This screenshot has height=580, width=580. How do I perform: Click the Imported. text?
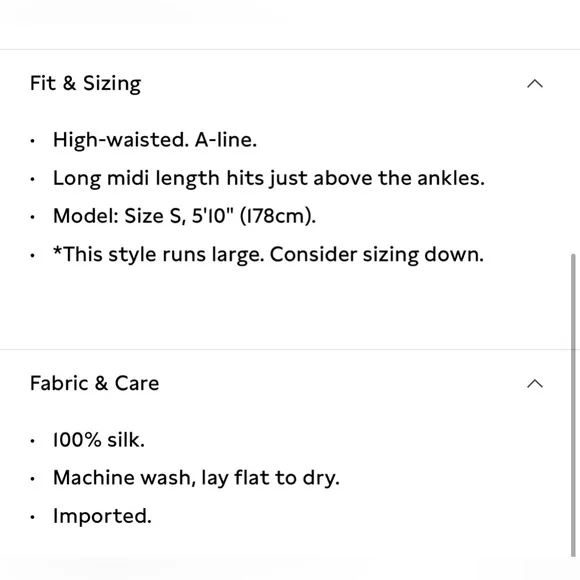102,516
